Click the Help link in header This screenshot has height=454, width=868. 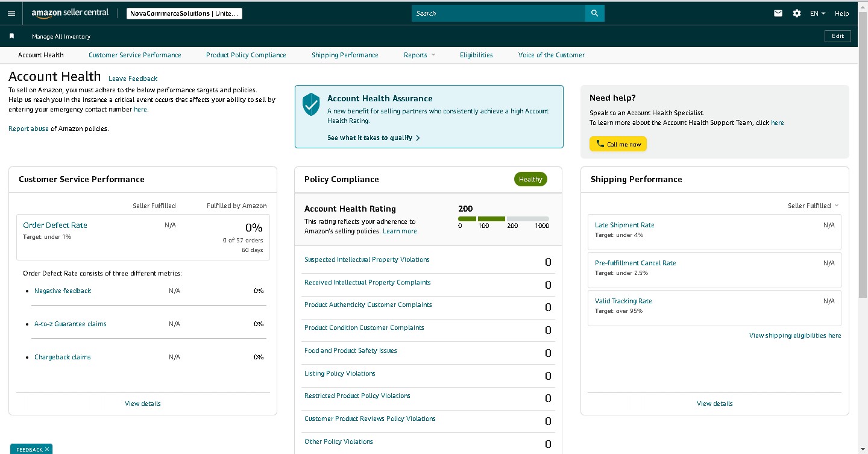[842, 13]
